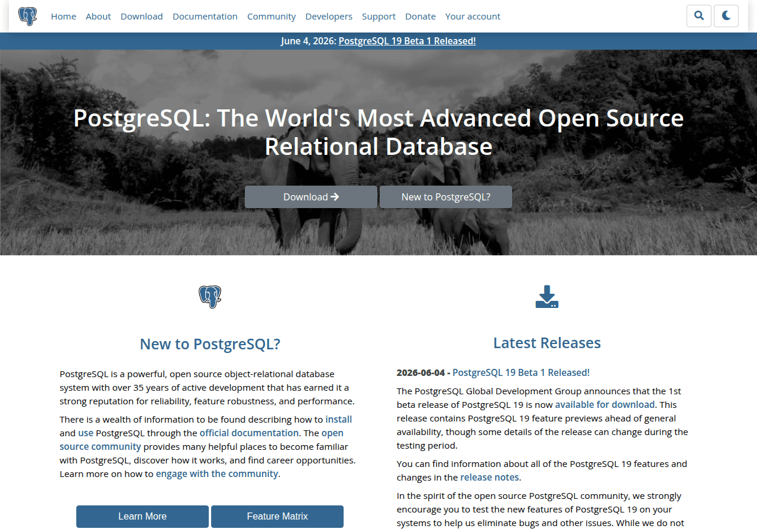Open the Latest Releases PostgreSQL 19 Beta 1 headline

coord(521,373)
